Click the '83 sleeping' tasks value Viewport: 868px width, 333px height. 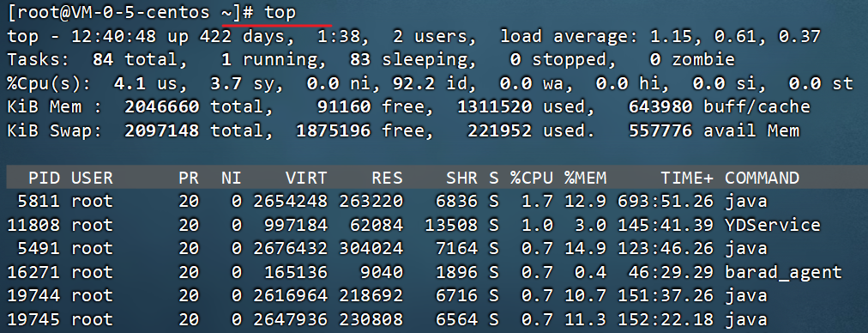(x=408, y=60)
